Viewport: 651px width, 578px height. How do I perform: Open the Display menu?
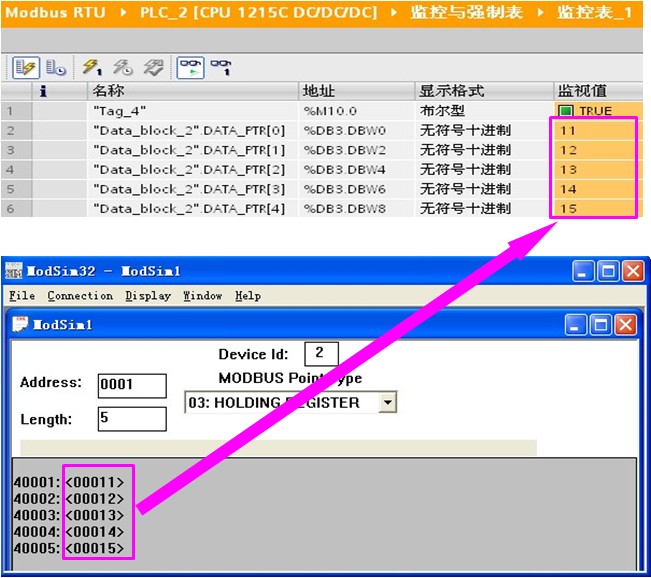tap(148, 296)
